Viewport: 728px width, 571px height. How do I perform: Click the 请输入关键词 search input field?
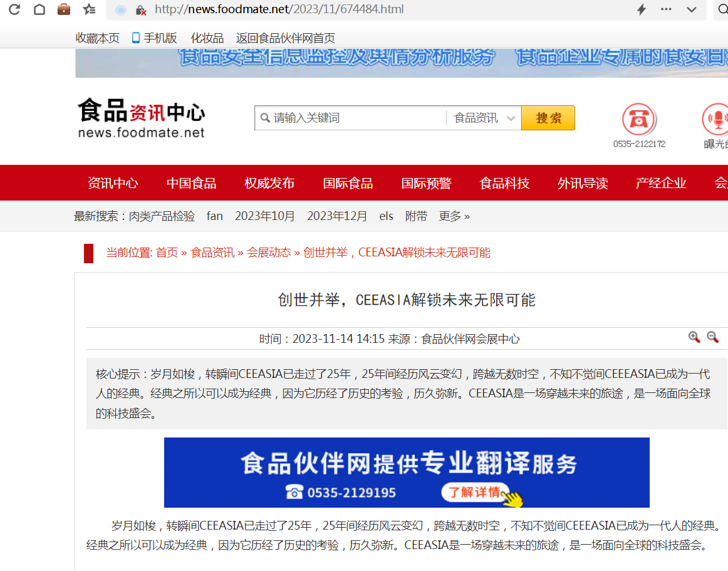[357, 118]
